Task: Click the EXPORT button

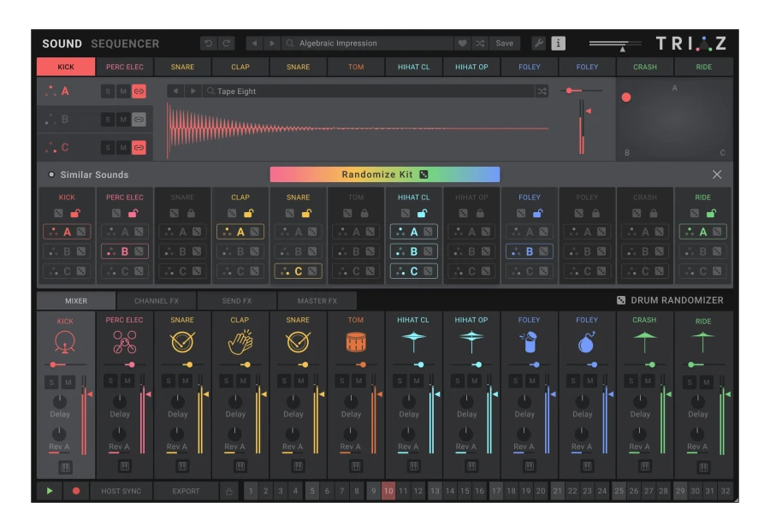Action: (x=187, y=491)
